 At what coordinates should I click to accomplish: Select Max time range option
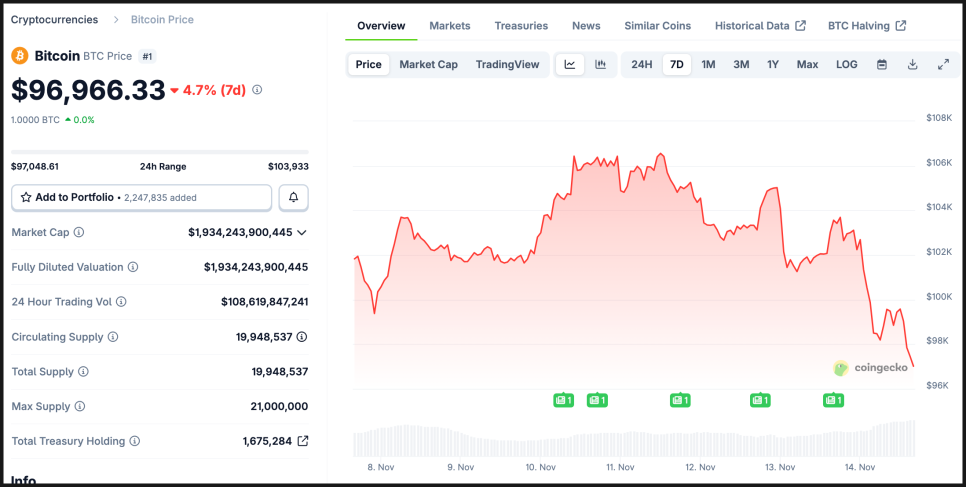click(x=807, y=64)
